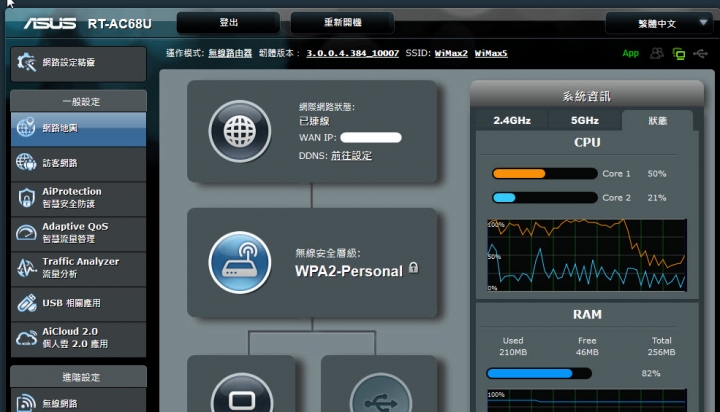Click the guest users status icon
The width and height of the screenshot is (720, 412).
657,53
